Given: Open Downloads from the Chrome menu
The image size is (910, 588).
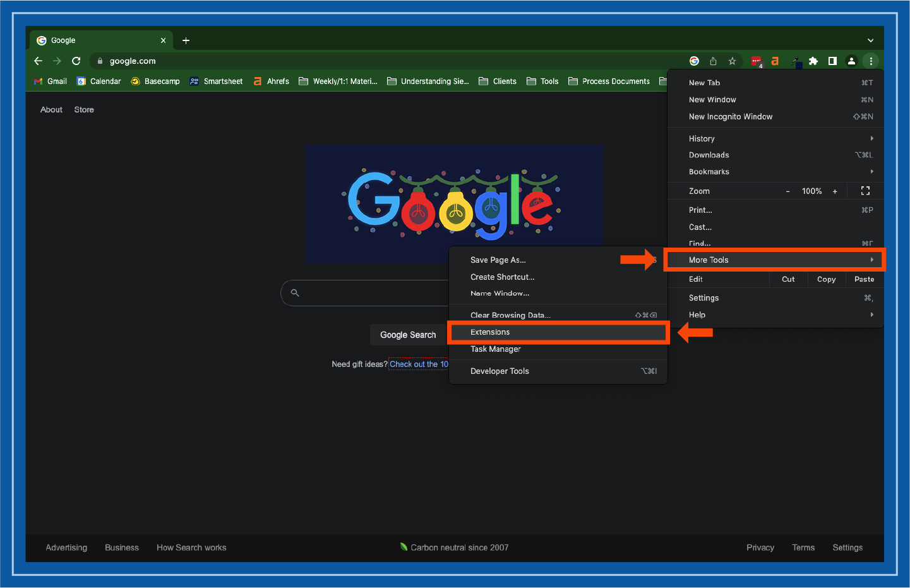Looking at the screenshot, I should (x=775, y=155).
